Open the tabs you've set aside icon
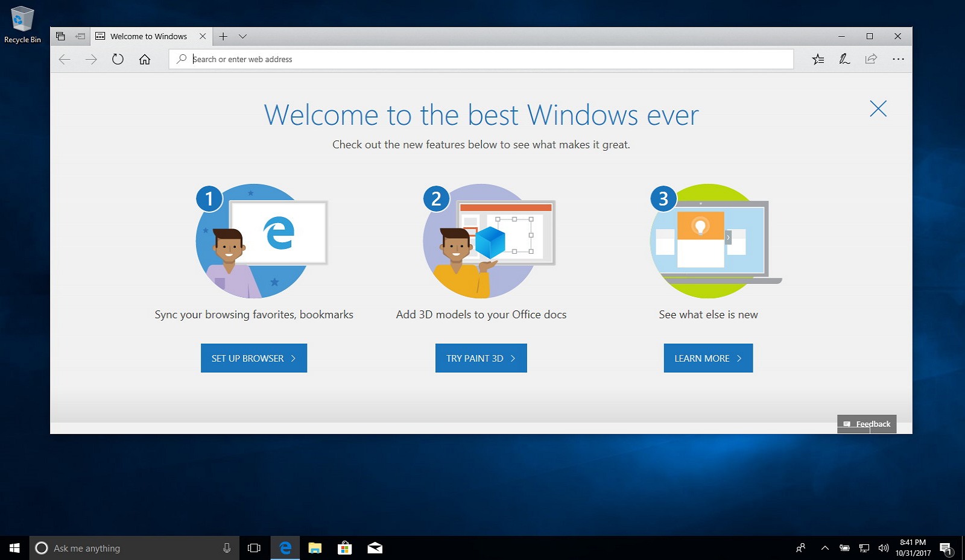 pyautogui.click(x=60, y=36)
